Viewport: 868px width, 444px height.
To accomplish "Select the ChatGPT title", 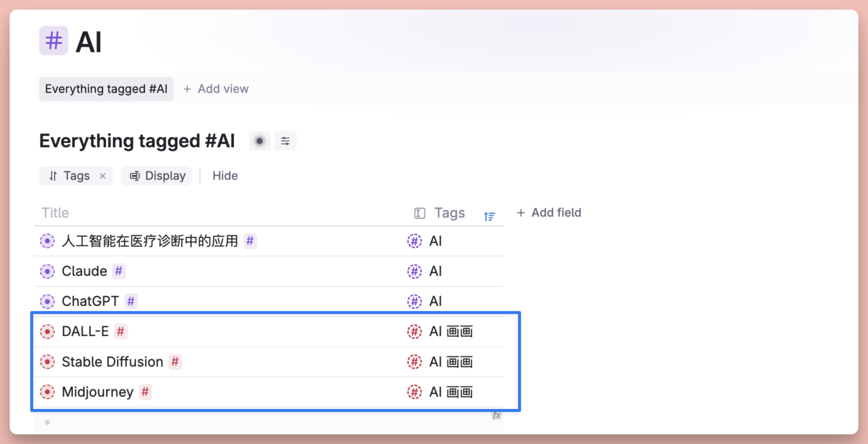I will 90,301.
